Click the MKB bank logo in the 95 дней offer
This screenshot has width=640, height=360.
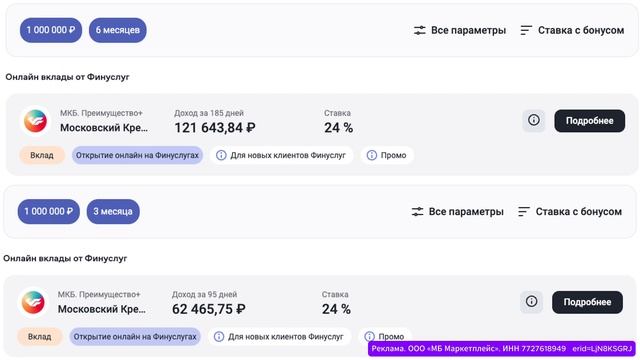(x=33, y=302)
